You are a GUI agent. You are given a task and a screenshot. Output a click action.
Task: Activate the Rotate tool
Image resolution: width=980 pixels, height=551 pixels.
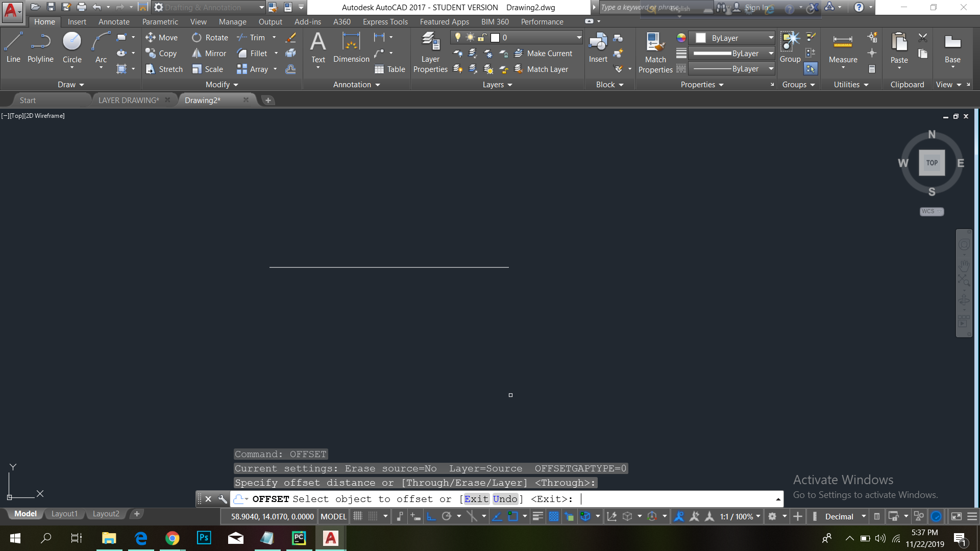(210, 37)
